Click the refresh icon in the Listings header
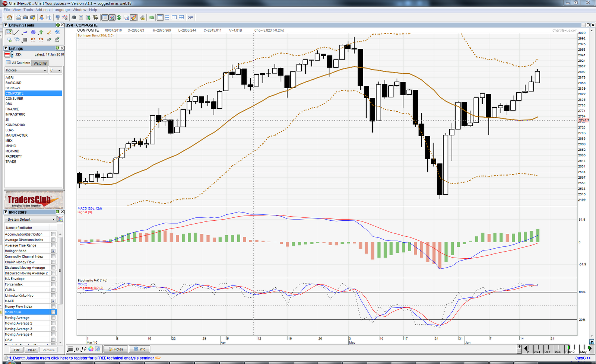Viewport: 596px width, 364px height. (x=58, y=48)
